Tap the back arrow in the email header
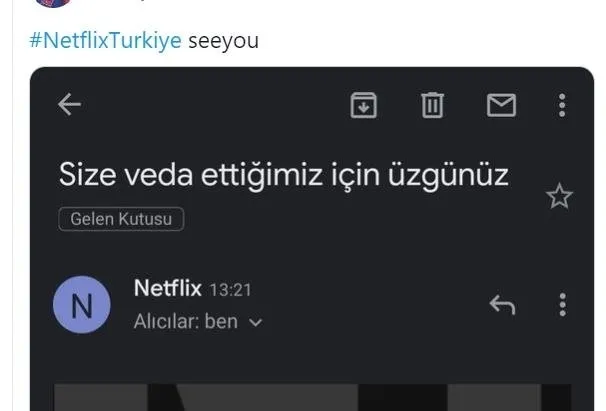Screen dimensions: 606x411 point(69,104)
